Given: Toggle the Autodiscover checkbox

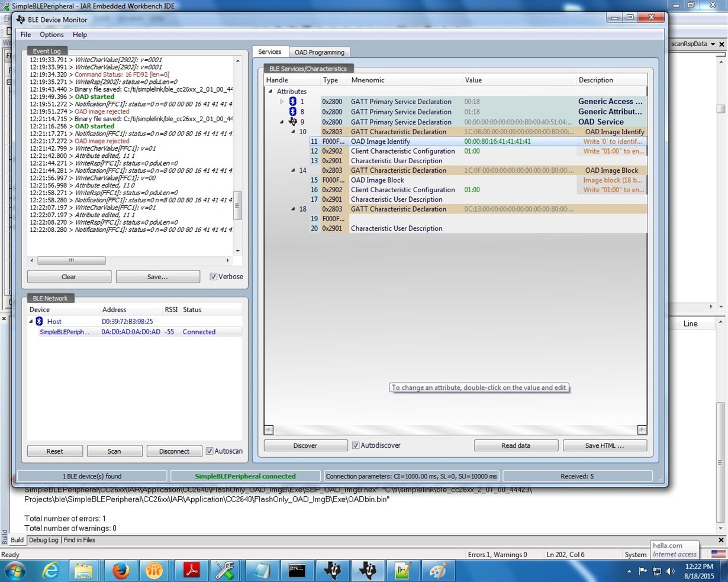Looking at the screenshot, I should pyautogui.click(x=356, y=445).
